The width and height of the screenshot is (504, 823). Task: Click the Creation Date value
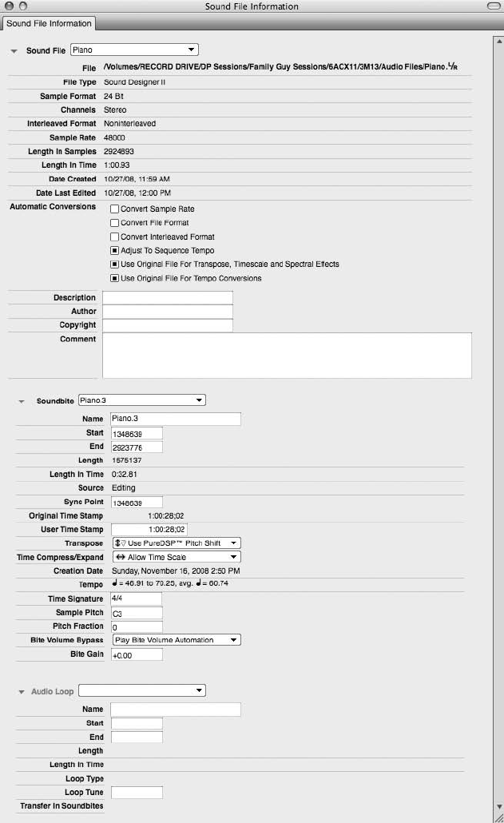(x=176, y=571)
